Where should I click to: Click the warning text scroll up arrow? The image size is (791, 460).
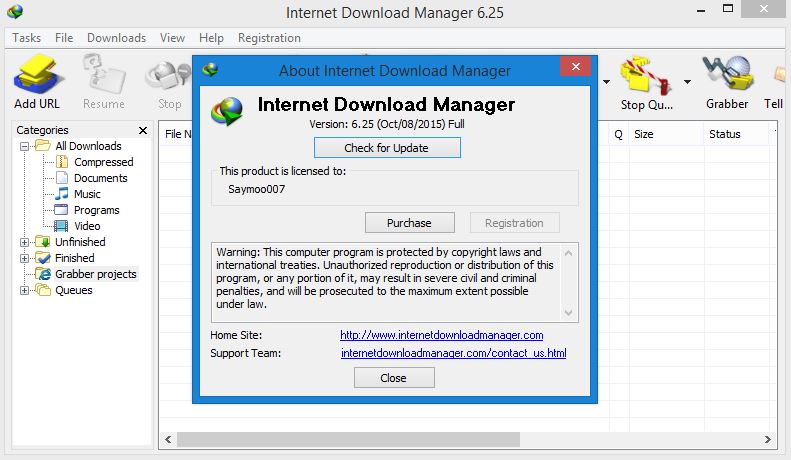click(x=569, y=253)
